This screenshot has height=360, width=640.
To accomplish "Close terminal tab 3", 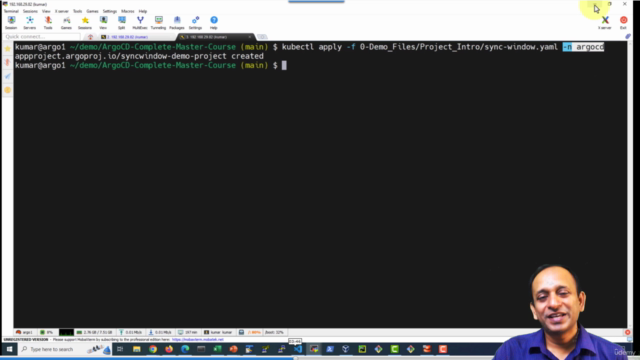I will point(250,37).
